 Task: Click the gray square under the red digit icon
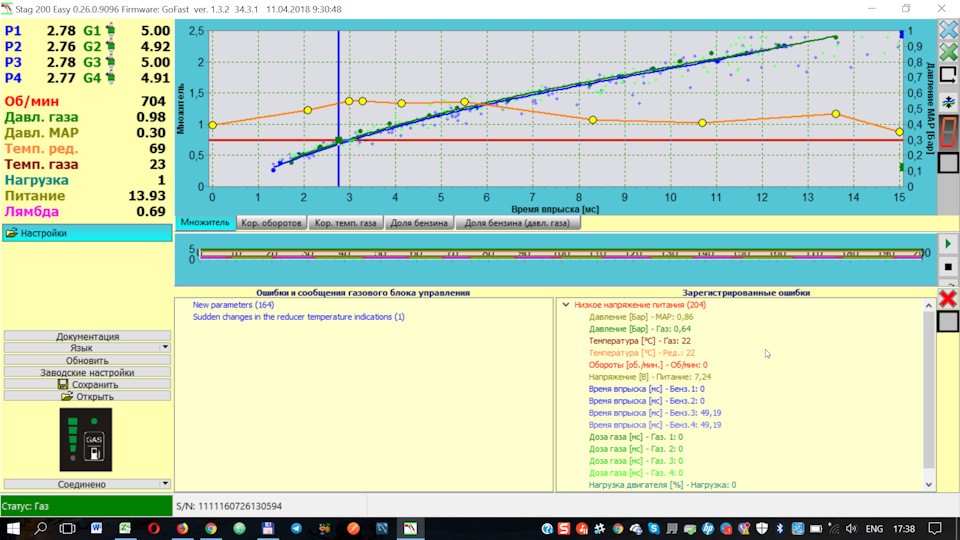(x=948, y=163)
